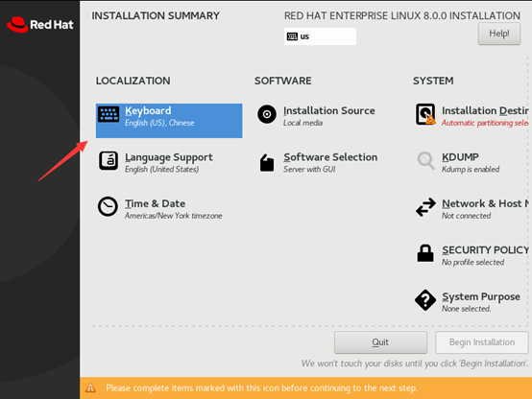Click 'Not connected' text

tap(466, 216)
